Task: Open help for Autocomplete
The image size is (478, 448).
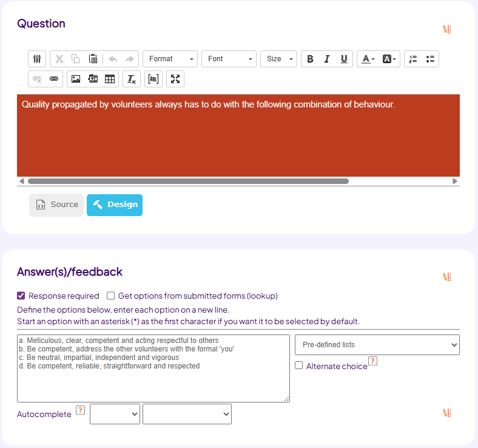Action: coord(80,410)
